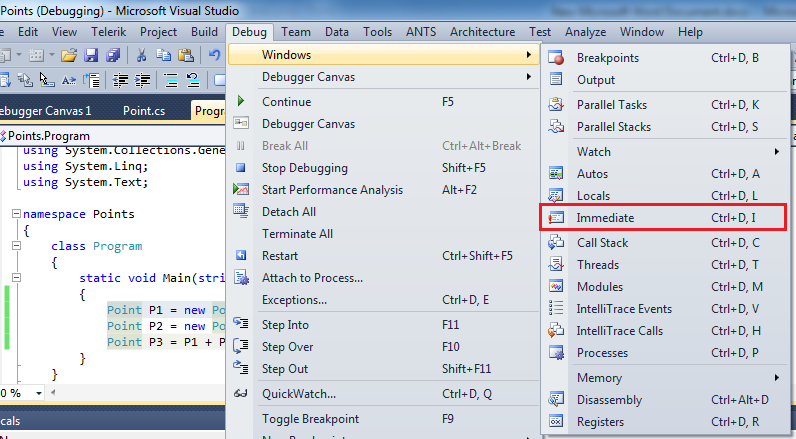Open the Analyze menu

[585, 32]
